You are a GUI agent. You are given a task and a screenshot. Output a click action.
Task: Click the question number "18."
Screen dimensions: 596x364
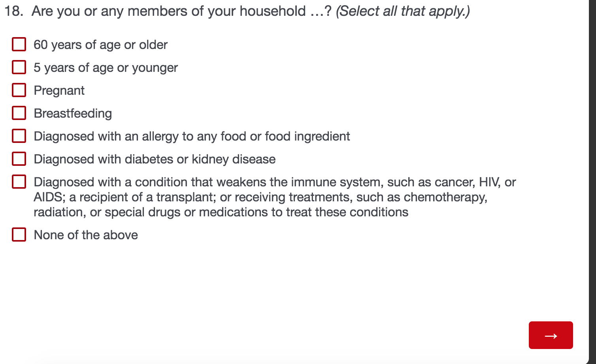coord(13,11)
